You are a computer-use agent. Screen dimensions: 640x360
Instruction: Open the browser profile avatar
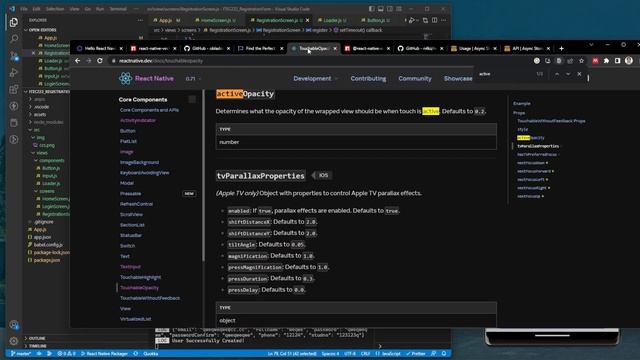tap(629, 61)
